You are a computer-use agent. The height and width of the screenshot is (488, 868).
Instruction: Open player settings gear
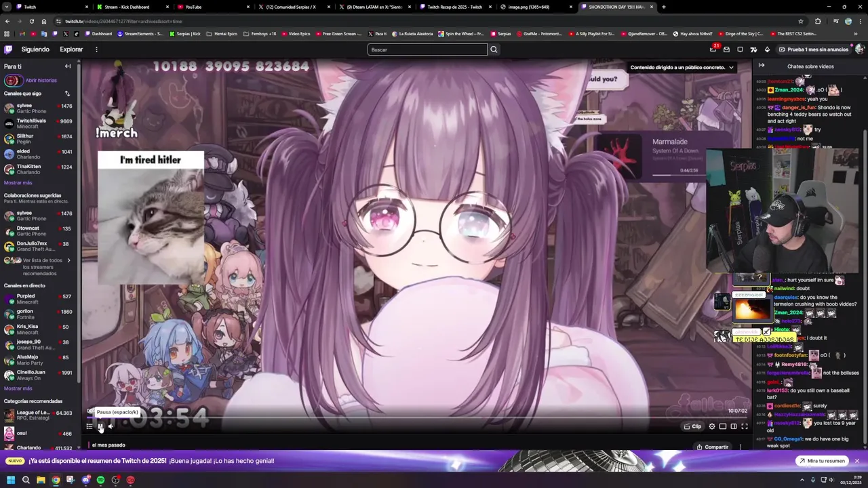click(712, 426)
